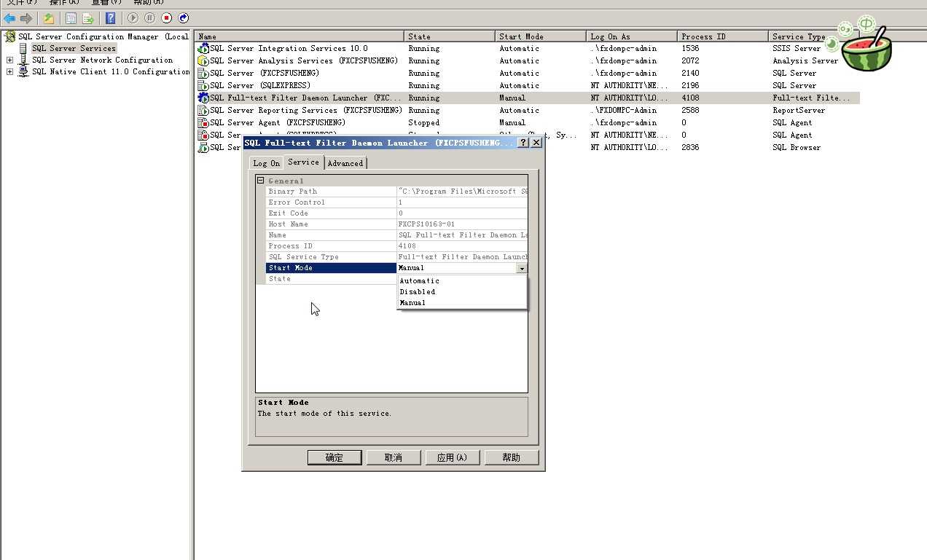Select the Host Name property row

[x=396, y=224]
